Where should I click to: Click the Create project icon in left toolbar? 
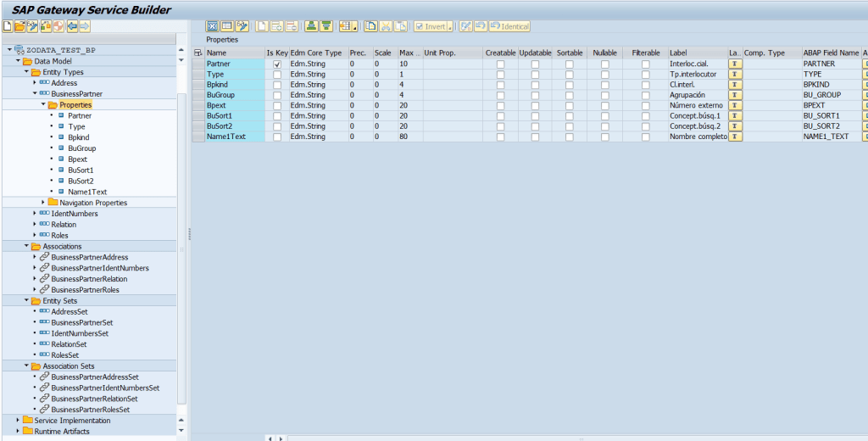(x=8, y=27)
